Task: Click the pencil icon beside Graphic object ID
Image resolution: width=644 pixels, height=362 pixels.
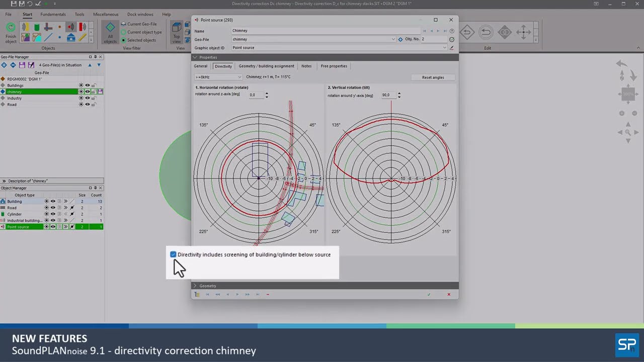Action: pos(452,48)
